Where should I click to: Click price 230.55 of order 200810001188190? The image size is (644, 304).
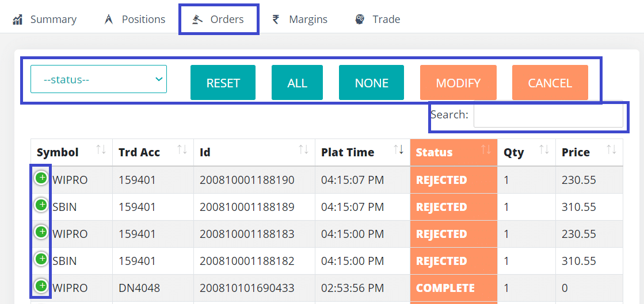click(x=579, y=180)
